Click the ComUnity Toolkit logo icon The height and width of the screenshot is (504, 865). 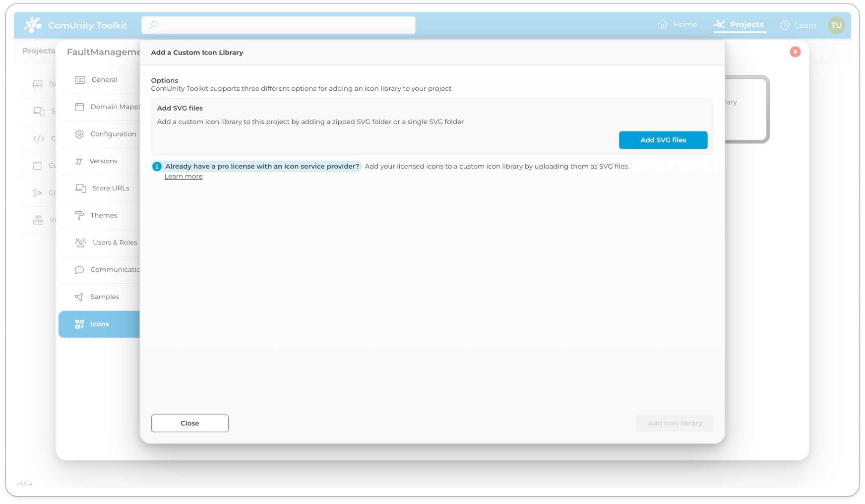33,25
